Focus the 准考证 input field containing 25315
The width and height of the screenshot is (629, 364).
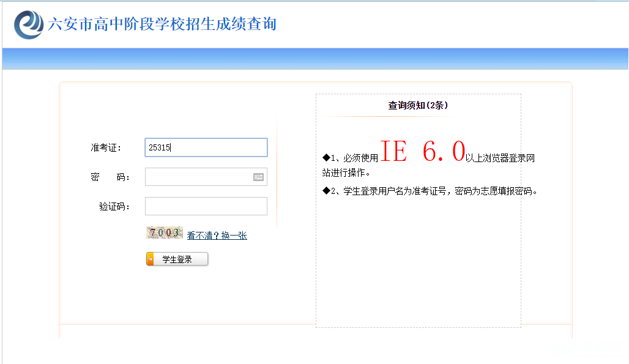pos(206,147)
